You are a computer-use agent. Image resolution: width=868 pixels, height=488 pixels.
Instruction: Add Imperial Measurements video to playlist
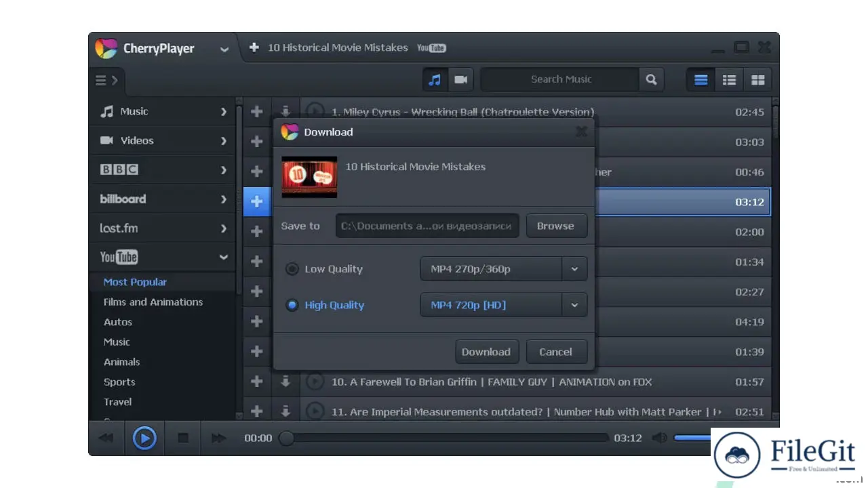(x=256, y=411)
